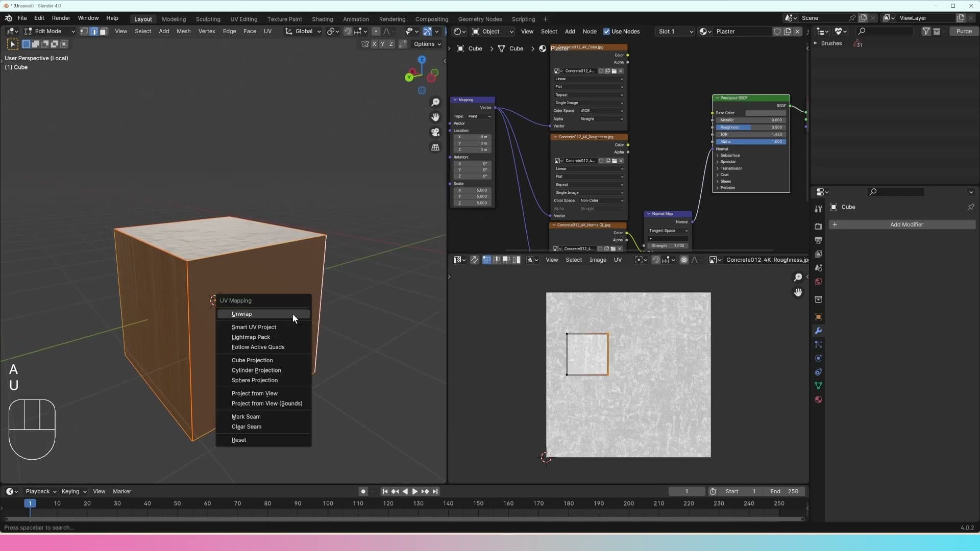The width and height of the screenshot is (980, 551).
Task: Select edge select mode icon
Action: (93, 32)
